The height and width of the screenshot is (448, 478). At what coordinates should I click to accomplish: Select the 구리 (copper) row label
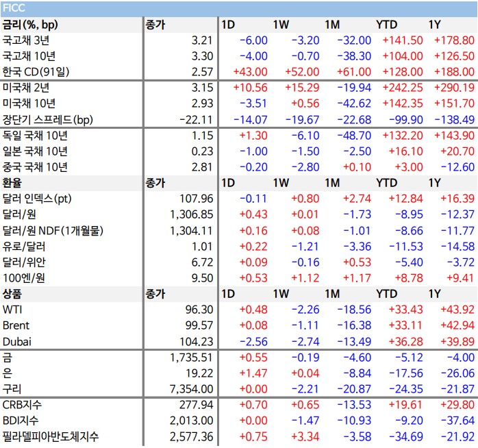pos(12,389)
